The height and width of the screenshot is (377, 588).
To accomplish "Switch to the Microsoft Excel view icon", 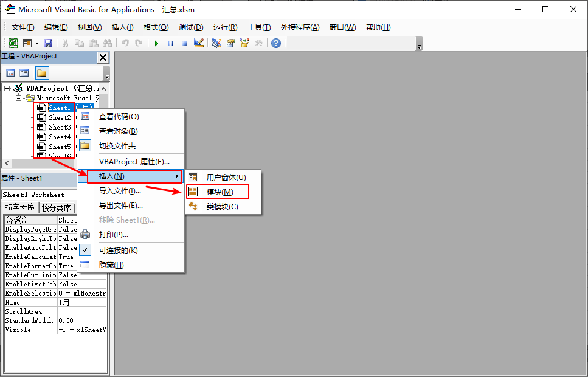I will [x=13, y=43].
